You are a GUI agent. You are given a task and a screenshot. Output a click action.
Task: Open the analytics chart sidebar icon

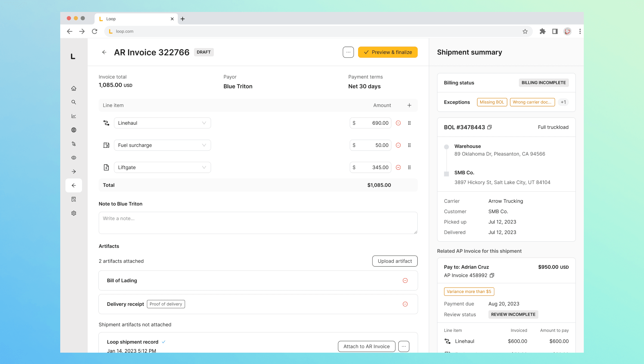[74, 116]
